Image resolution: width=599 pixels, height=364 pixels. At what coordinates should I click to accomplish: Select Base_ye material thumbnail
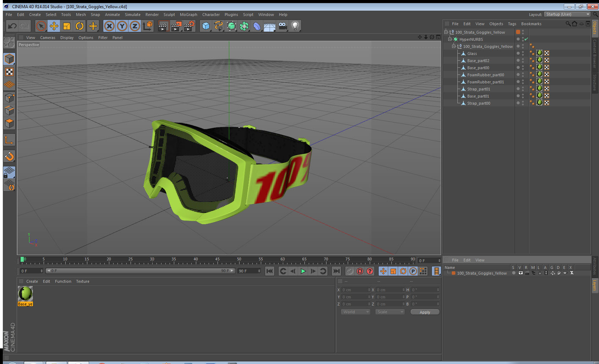click(25, 296)
